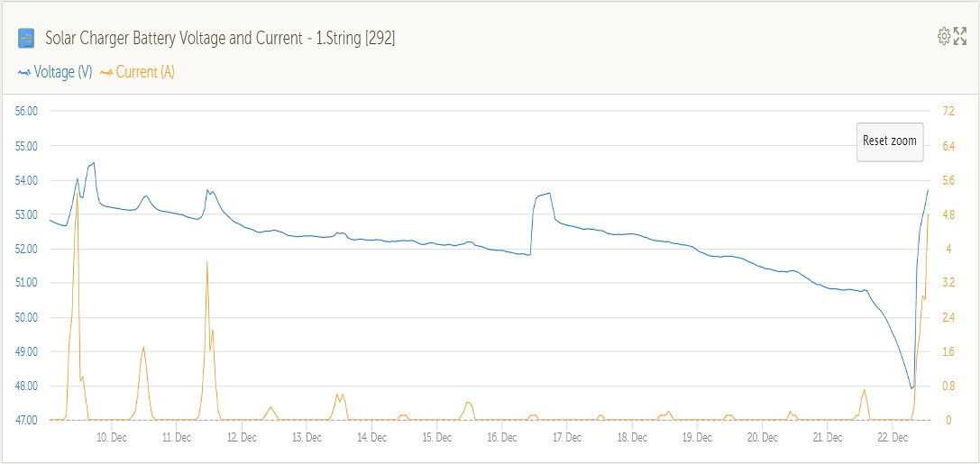Click the 17. Dec label on the time axis
This screenshot has width=980, height=464.
click(x=567, y=438)
